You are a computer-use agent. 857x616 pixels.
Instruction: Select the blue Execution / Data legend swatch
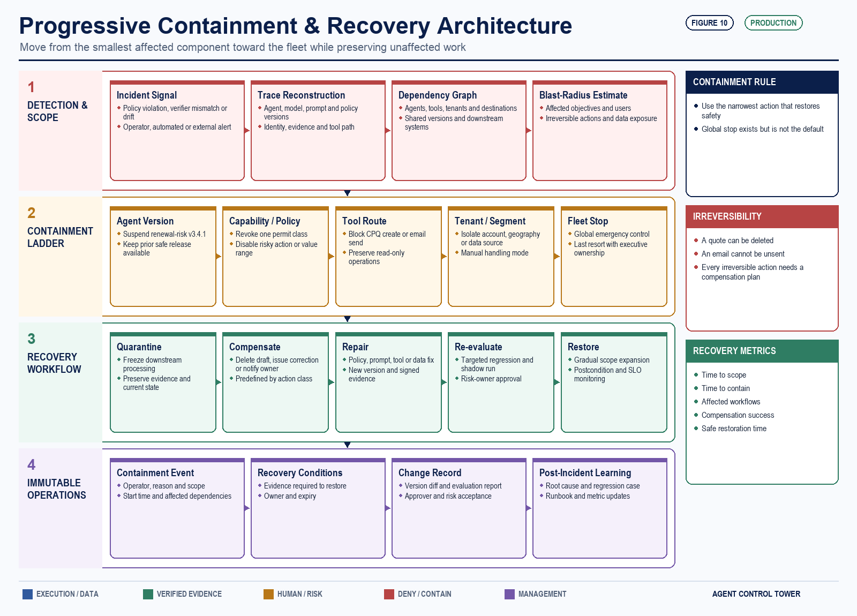27,594
